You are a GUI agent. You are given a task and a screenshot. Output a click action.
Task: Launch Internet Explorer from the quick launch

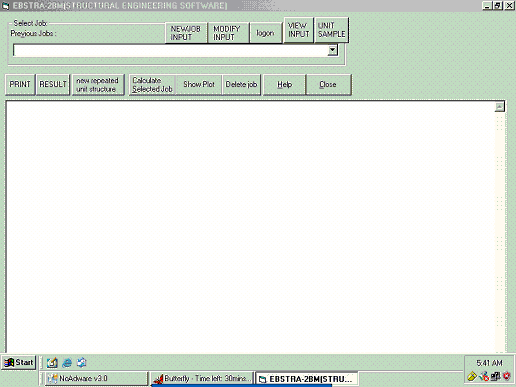click(67, 363)
